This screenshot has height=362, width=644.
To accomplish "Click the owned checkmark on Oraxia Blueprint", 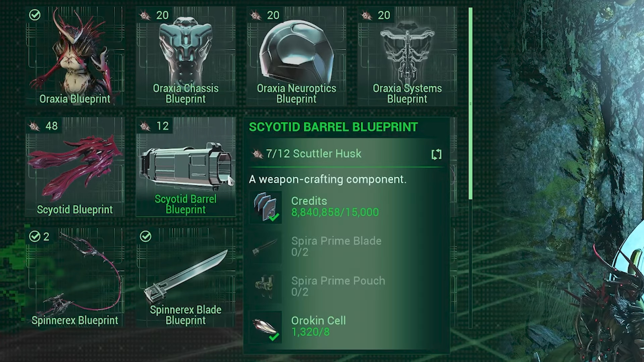I will click(x=35, y=15).
